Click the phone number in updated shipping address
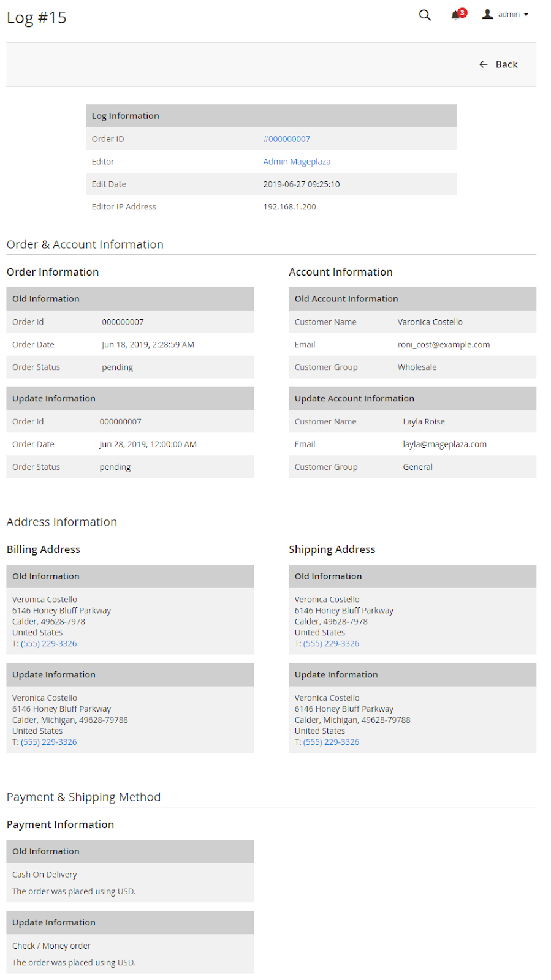The image size is (551, 980). [x=331, y=742]
